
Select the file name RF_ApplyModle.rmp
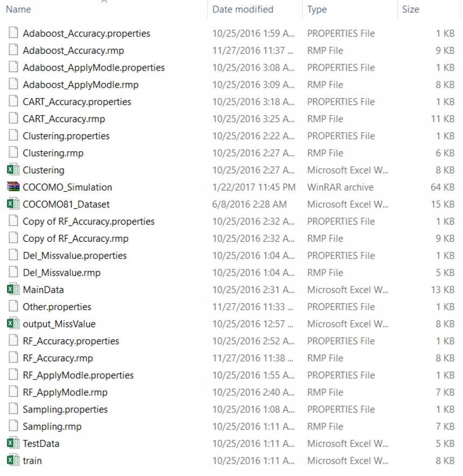65,392
